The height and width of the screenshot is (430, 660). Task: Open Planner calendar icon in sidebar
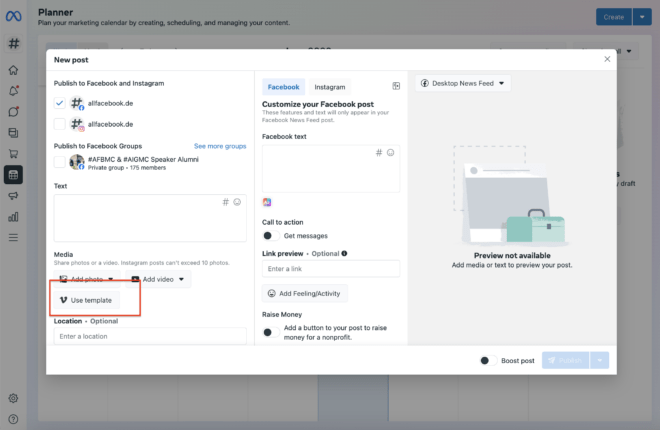click(x=13, y=175)
